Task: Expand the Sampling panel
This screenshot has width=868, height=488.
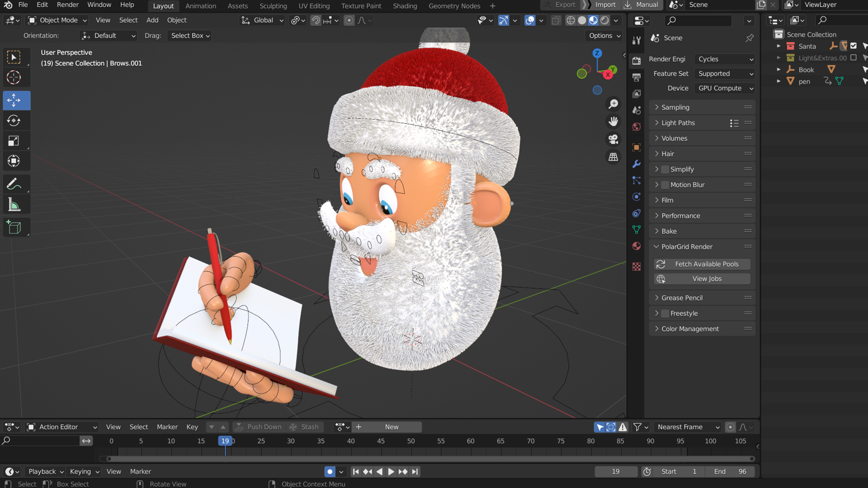Action: (x=702, y=107)
